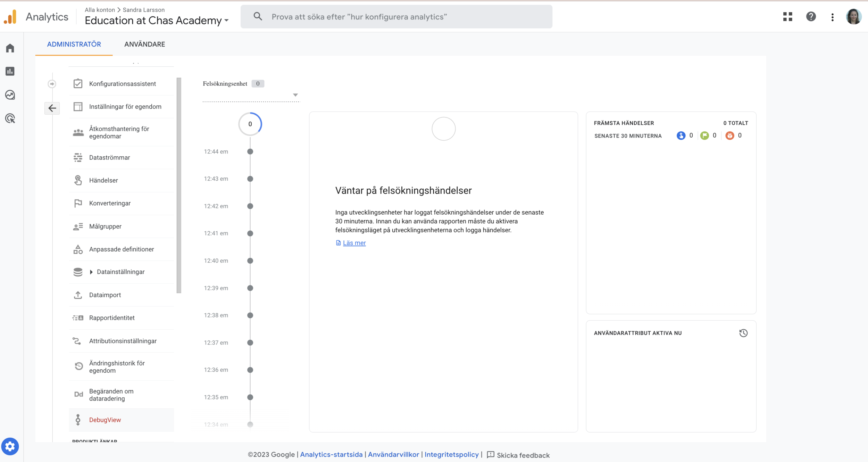This screenshot has width=868, height=462.
Task: Select DebugView in the admin menu
Action: click(x=105, y=420)
